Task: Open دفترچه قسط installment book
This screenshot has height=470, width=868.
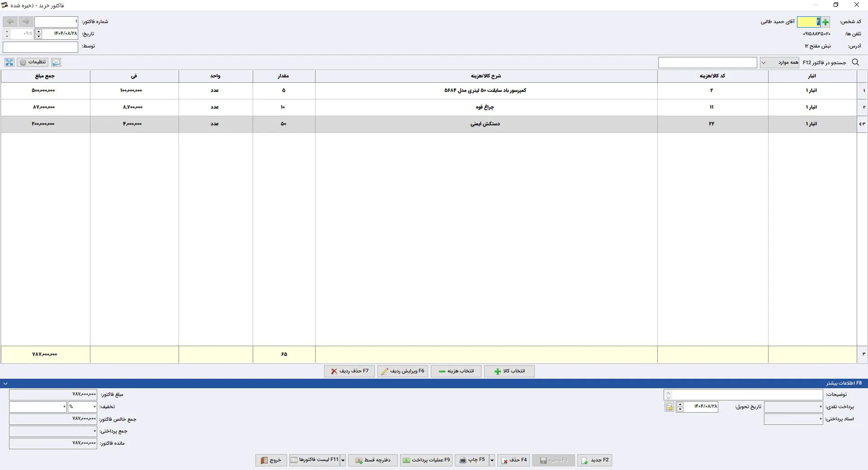Action: [373, 460]
